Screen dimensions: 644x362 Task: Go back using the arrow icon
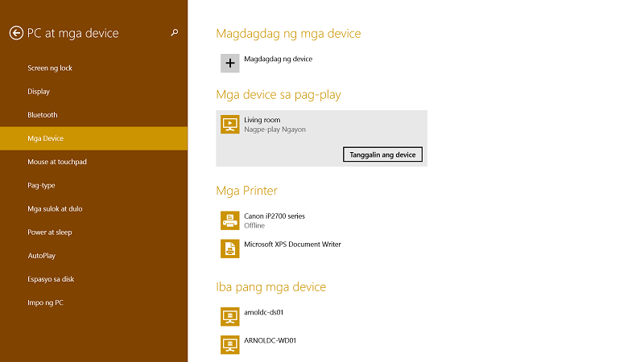tap(16, 33)
